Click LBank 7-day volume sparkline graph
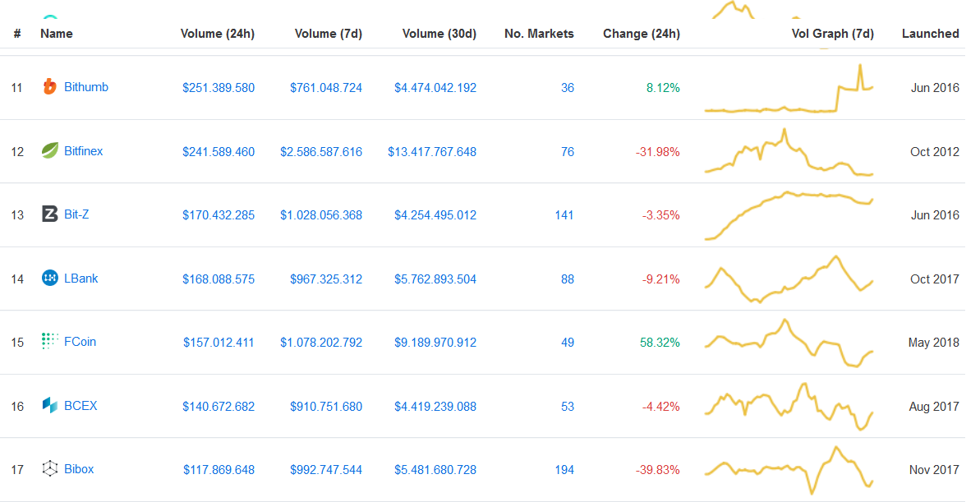 click(x=789, y=279)
